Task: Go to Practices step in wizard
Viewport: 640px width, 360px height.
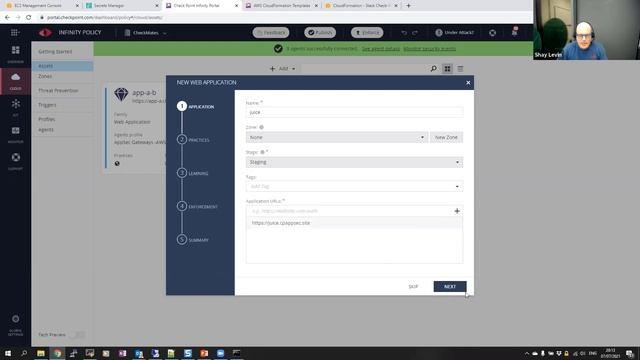Action: (193, 140)
